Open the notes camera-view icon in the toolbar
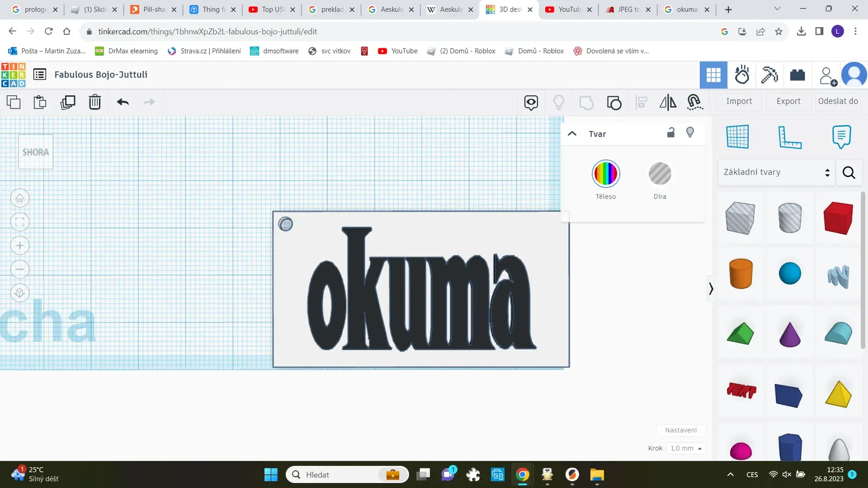Screen dimensions: 868x488 [531, 102]
